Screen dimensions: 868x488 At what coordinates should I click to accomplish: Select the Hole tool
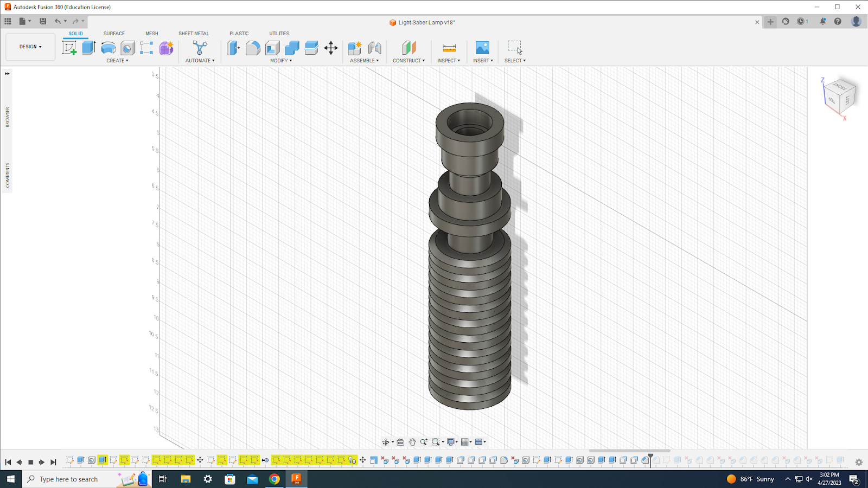click(x=127, y=48)
